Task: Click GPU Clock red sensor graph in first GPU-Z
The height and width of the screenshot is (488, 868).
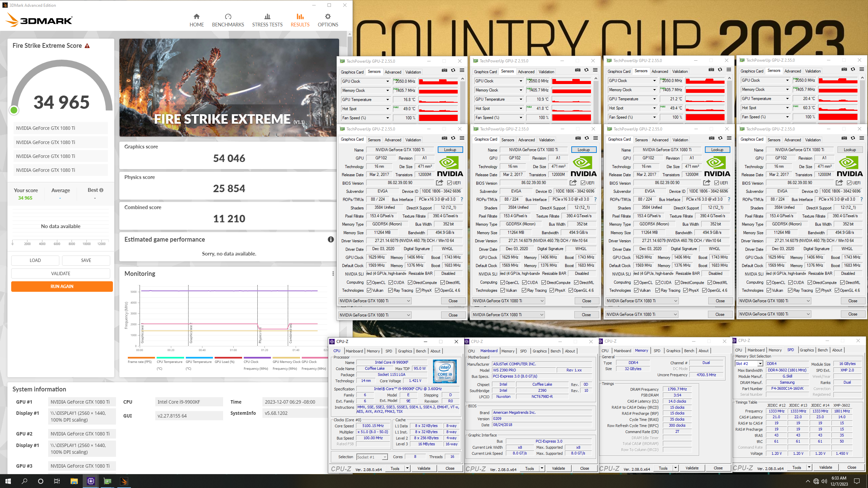Action: click(x=438, y=81)
